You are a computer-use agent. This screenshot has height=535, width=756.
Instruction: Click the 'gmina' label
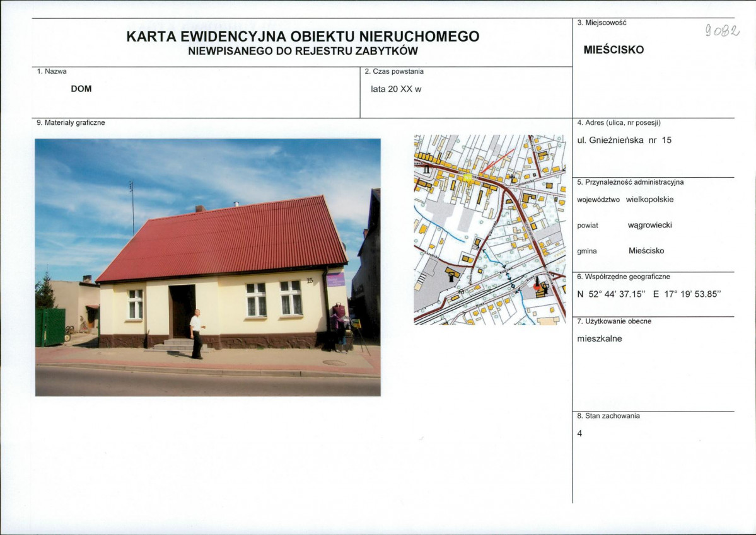[x=587, y=251]
